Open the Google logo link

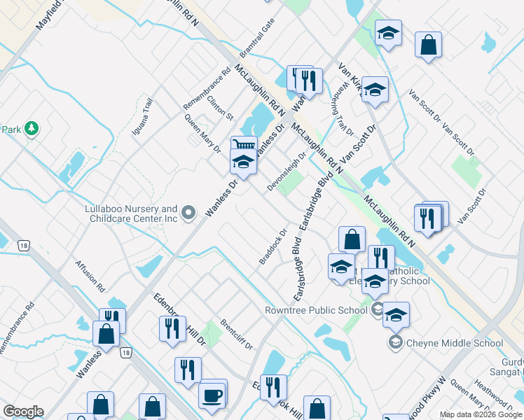pos(23,412)
